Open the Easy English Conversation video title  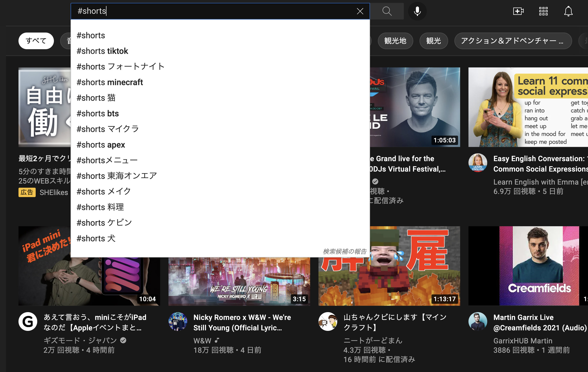point(541,164)
